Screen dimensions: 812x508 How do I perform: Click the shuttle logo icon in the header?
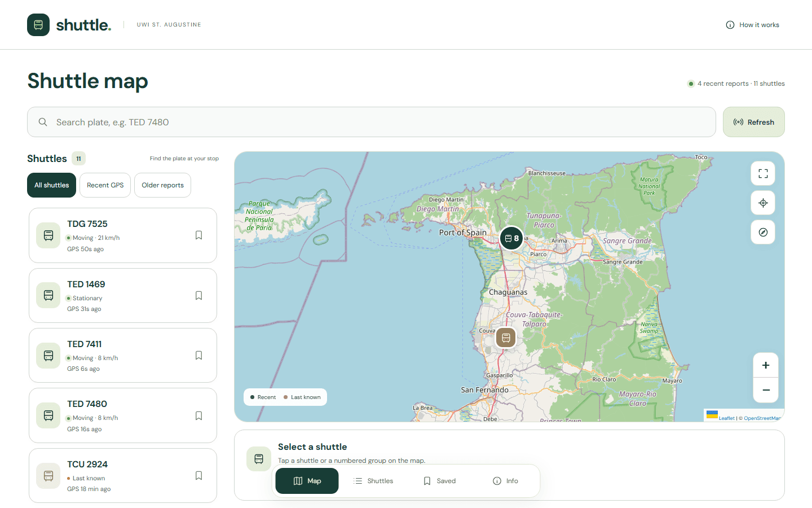pos(38,25)
